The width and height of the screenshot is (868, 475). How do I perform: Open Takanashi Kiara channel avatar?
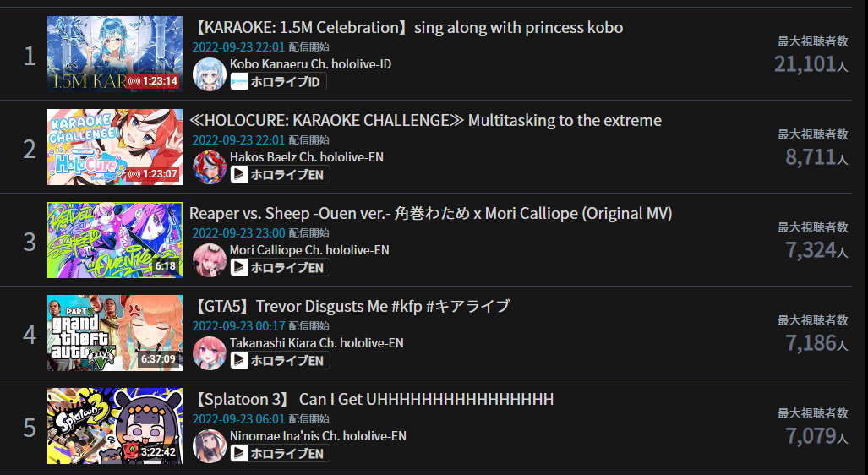click(210, 352)
